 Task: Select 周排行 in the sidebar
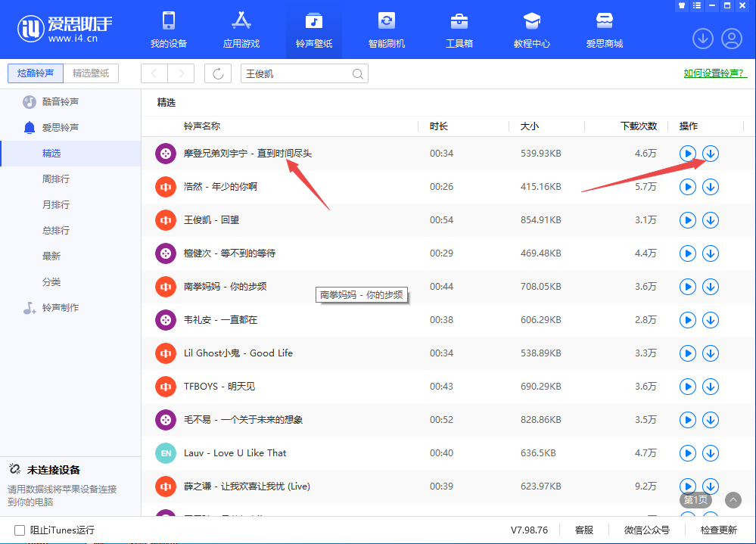56,179
